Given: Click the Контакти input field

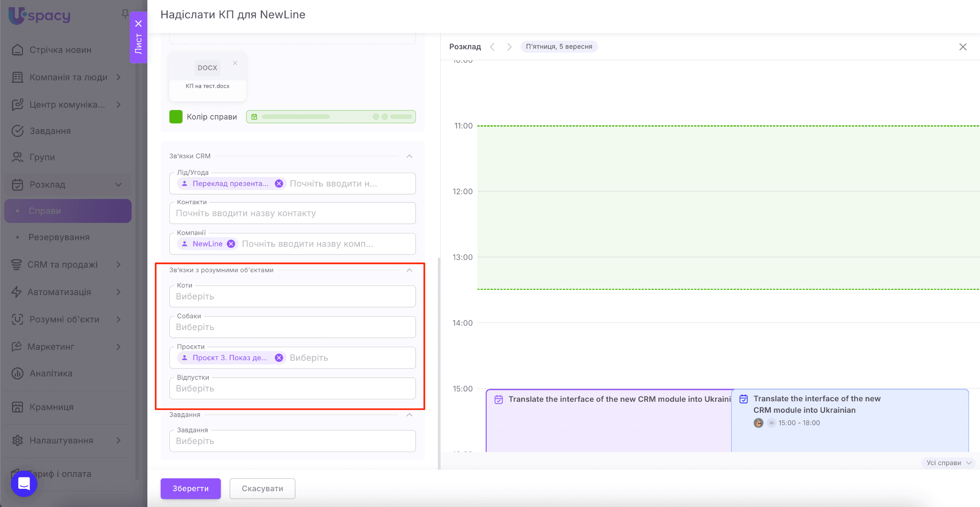Looking at the screenshot, I should [292, 213].
